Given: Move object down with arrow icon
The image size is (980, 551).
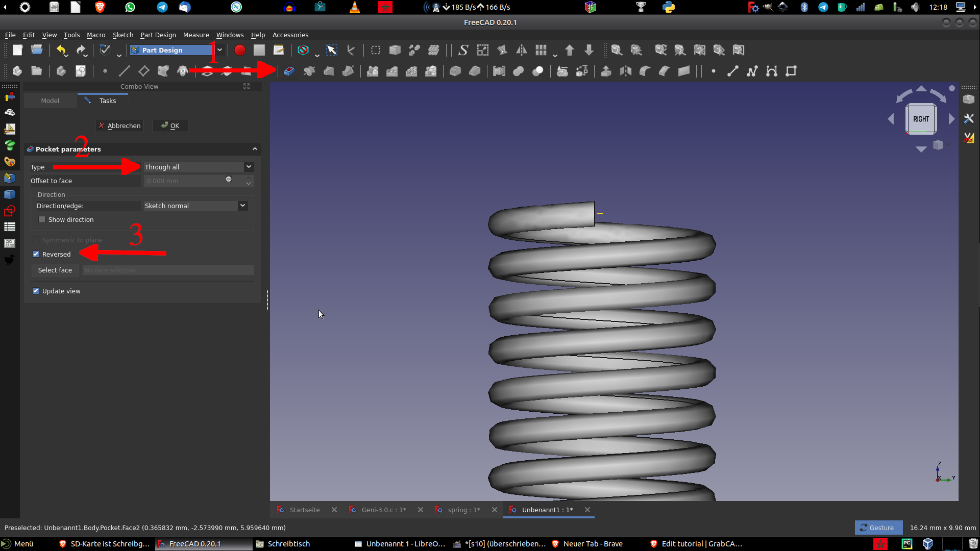Looking at the screenshot, I should click(589, 50).
